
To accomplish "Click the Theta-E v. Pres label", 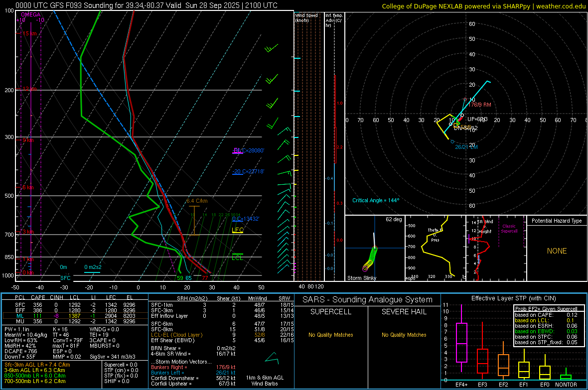I will pyautogui.click(x=435, y=235).
